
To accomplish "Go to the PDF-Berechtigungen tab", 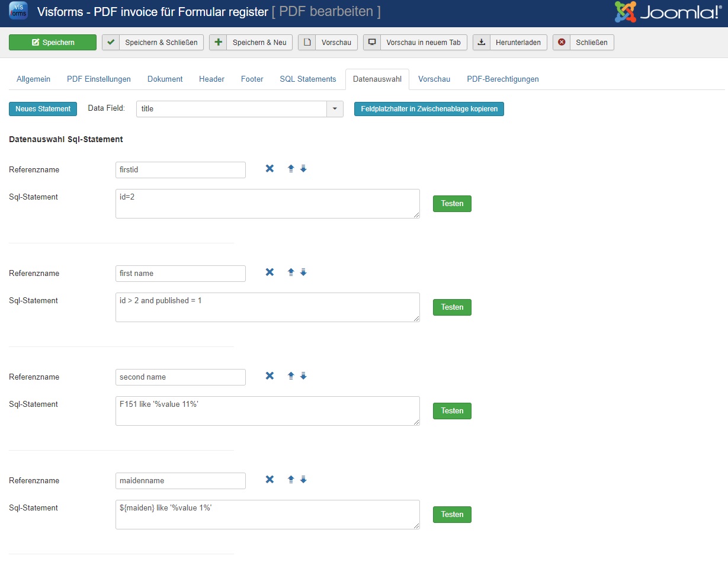I will point(502,79).
